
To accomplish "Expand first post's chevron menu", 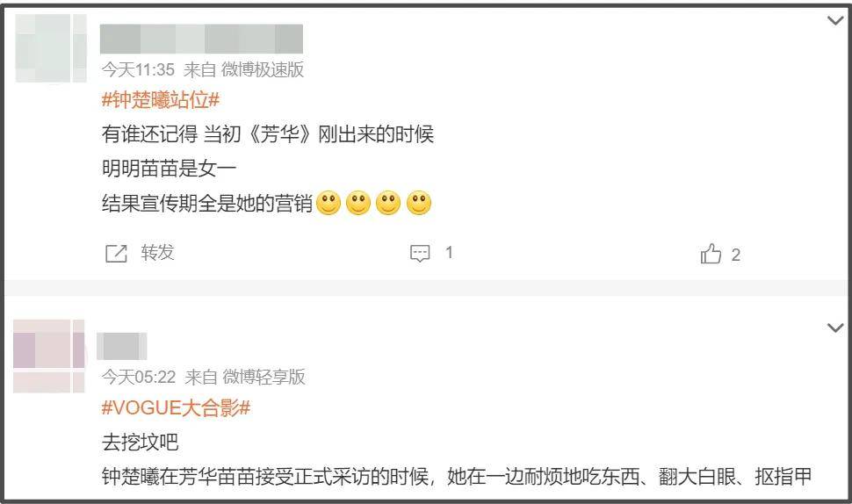I will click(x=835, y=21).
